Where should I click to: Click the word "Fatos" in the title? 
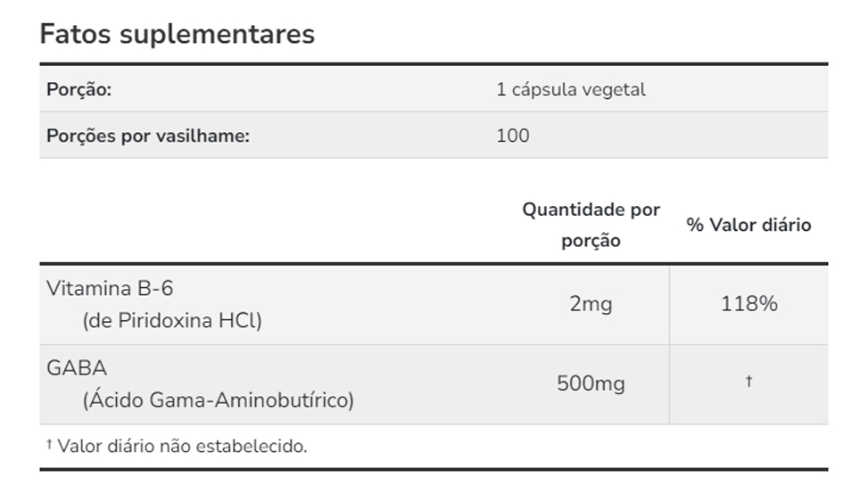pyautogui.click(x=77, y=34)
